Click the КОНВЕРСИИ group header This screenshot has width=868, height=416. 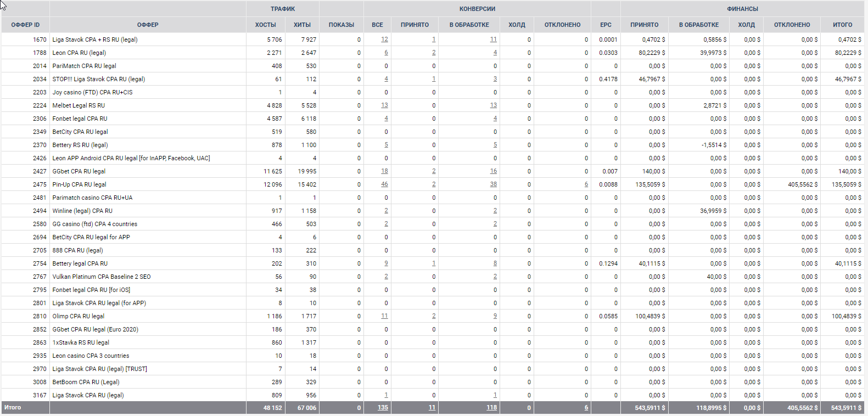[x=477, y=9]
